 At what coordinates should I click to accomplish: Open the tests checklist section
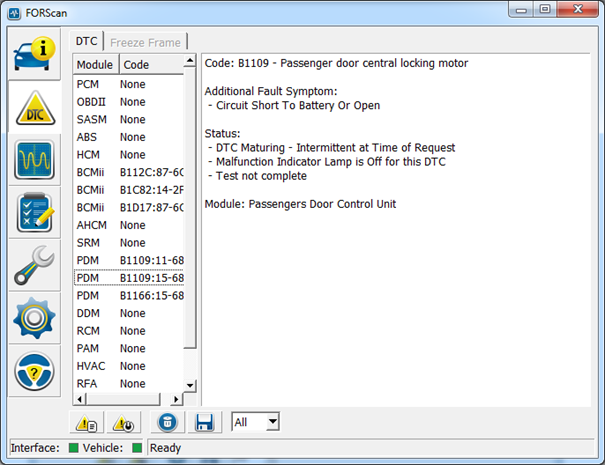[x=33, y=213]
